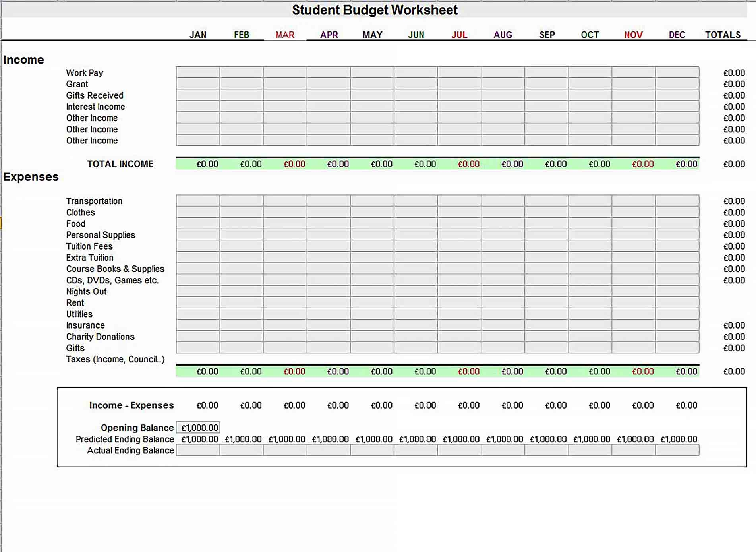The height and width of the screenshot is (552, 756).
Task: Select the NOV month header
Action: [633, 35]
